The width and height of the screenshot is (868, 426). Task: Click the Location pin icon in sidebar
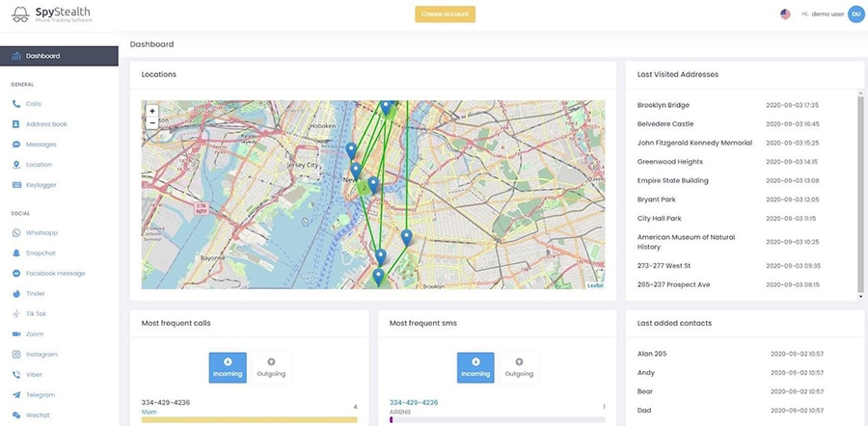pyautogui.click(x=16, y=165)
